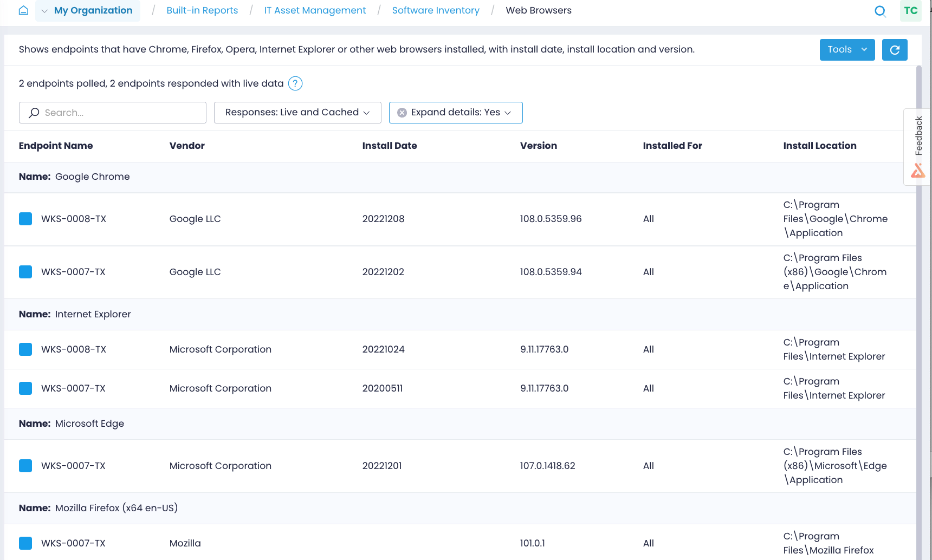The width and height of the screenshot is (932, 560).
Task: Click Built-in Reports in the breadcrumb
Action: [202, 10]
